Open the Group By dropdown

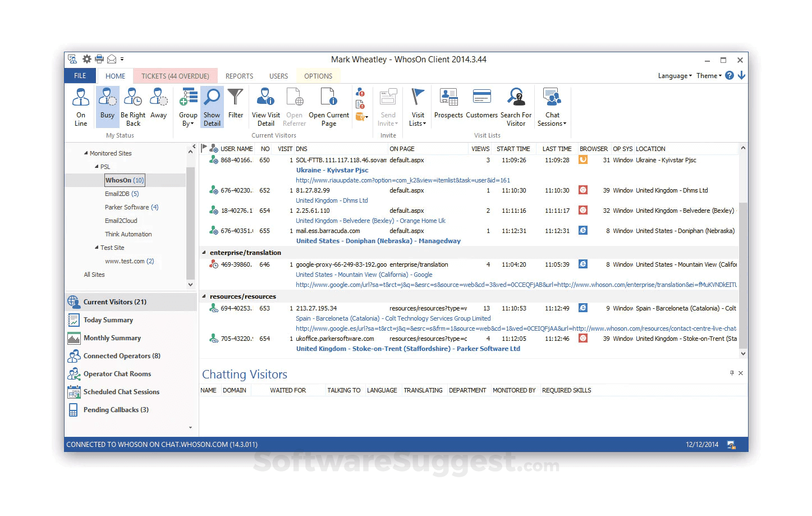[188, 107]
